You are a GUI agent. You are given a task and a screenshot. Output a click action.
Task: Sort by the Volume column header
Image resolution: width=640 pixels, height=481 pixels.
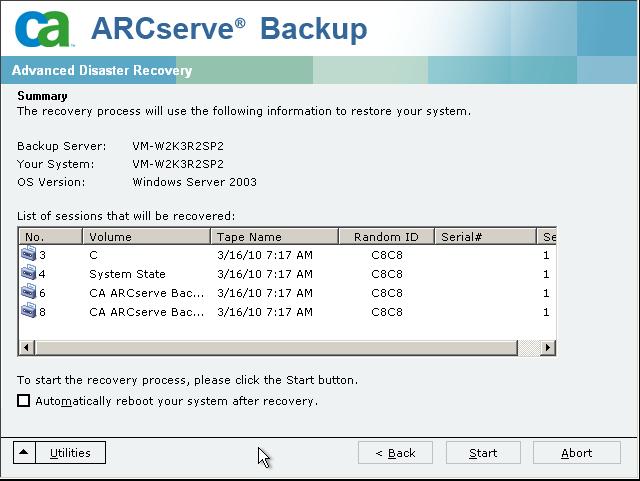[x=147, y=236]
